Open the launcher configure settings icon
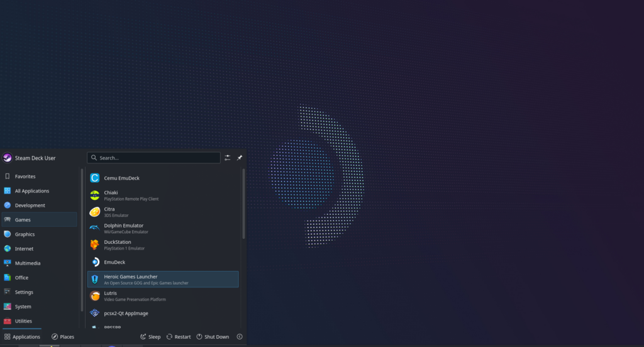The image size is (644, 347). pos(227,158)
